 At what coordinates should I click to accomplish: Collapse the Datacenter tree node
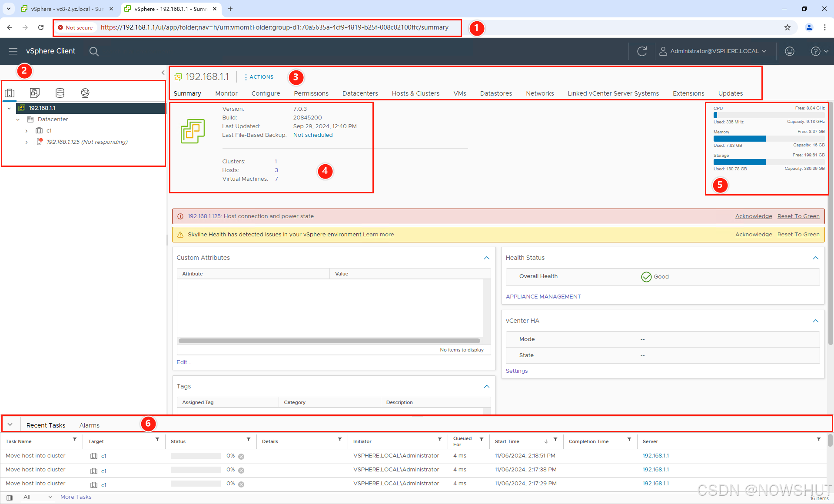pyautogui.click(x=18, y=119)
